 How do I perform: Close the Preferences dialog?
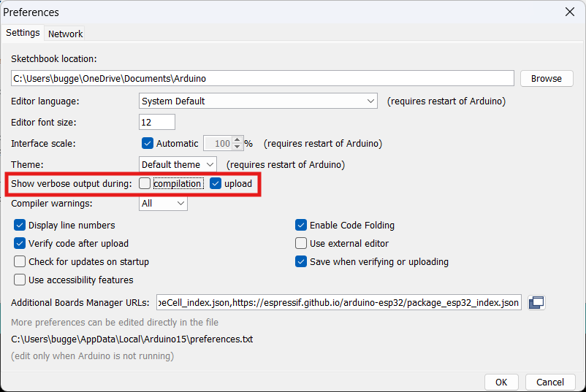coord(570,12)
